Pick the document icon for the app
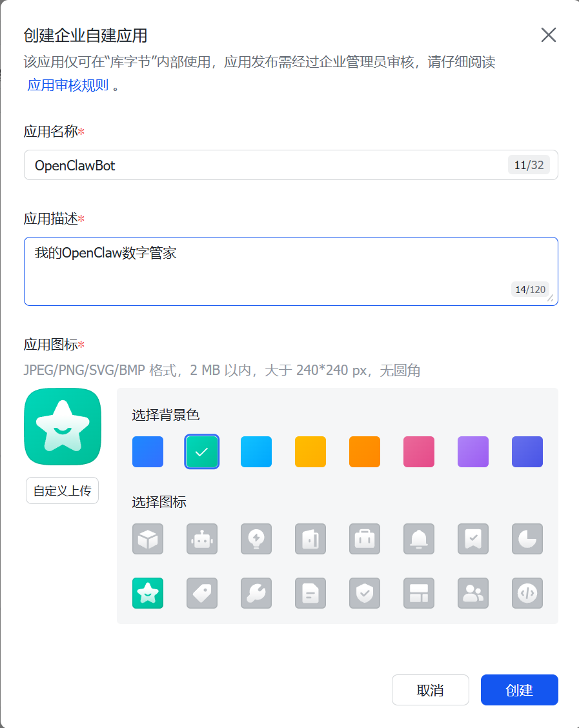The width and height of the screenshot is (579, 728). pyautogui.click(x=310, y=593)
